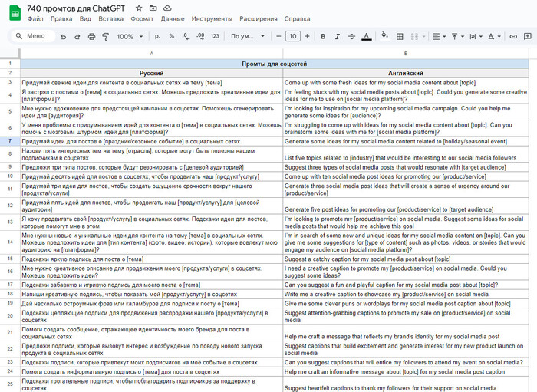This screenshot has width=537, height=392.
Task: Toggle strikethrough formatting
Action: (351, 36)
